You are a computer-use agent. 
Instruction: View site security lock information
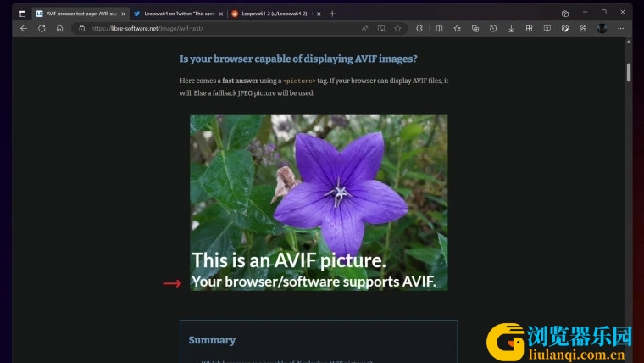tap(81, 28)
